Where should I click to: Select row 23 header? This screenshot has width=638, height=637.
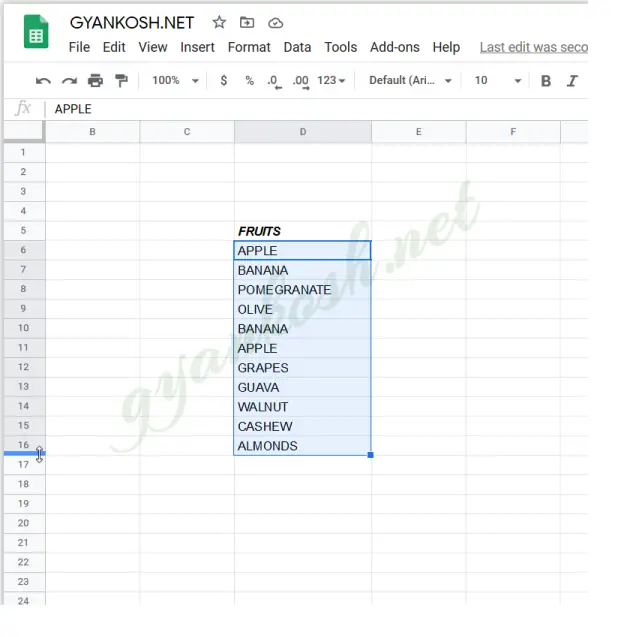[24, 582]
